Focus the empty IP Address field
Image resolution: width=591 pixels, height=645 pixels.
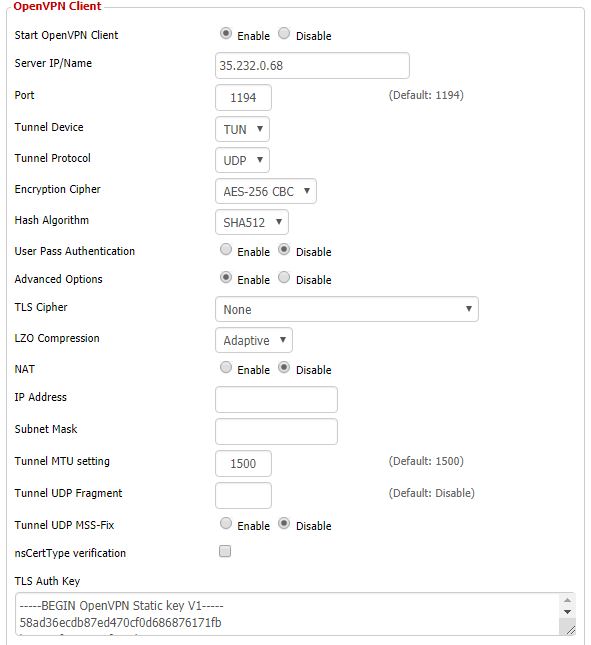point(276,399)
